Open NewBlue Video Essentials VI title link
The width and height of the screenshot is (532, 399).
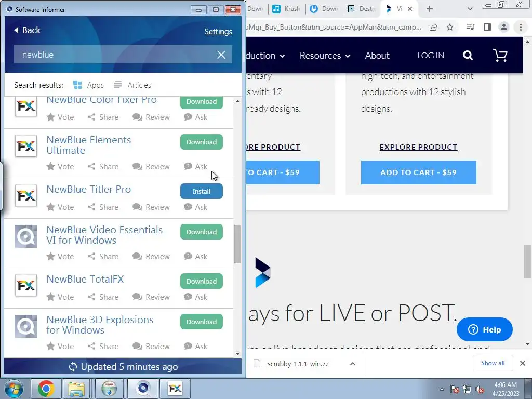[x=104, y=235]
